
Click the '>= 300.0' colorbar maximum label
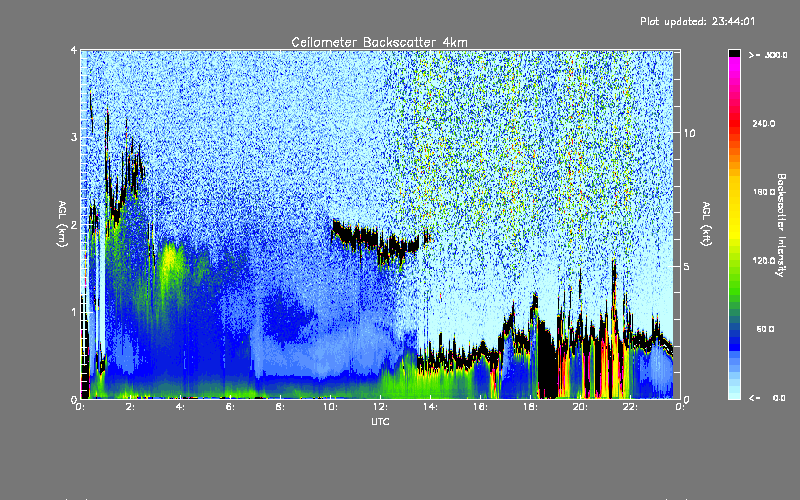pos(768,55)
